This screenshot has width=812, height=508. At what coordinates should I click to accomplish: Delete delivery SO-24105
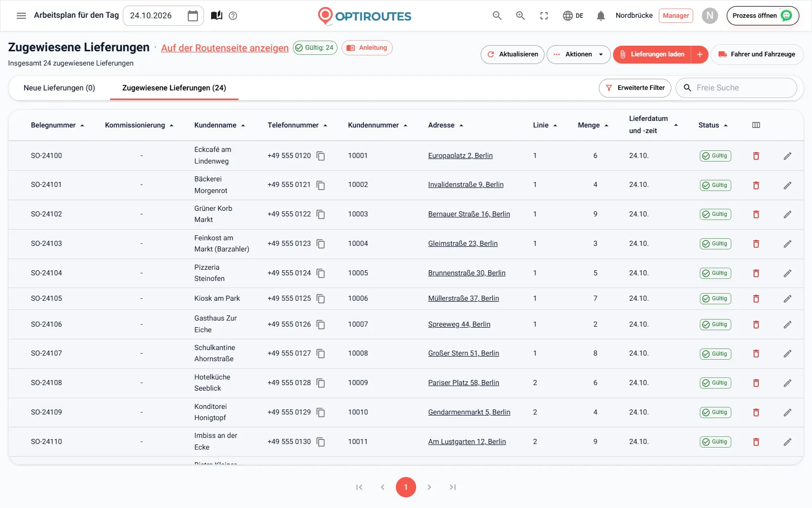coord(756,299)
